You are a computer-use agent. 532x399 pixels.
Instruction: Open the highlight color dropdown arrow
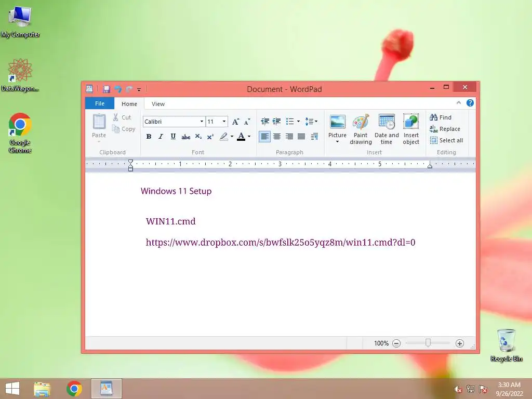(x=232, y=137)
